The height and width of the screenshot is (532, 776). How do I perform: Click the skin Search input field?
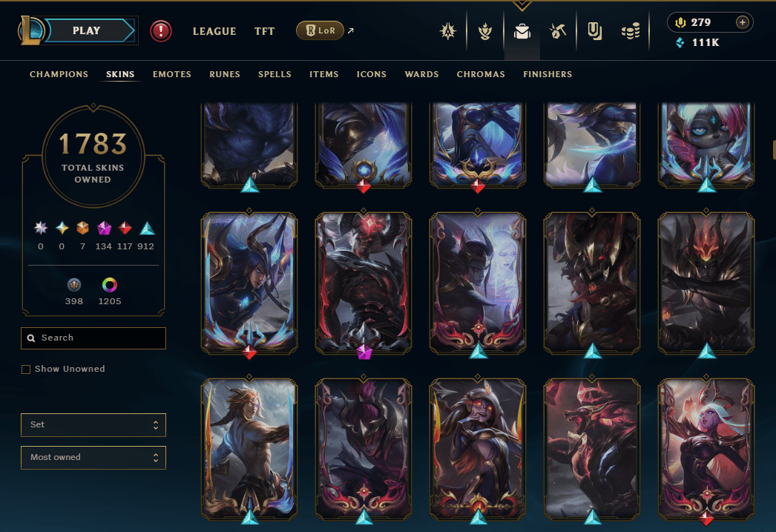coord(93,338)
